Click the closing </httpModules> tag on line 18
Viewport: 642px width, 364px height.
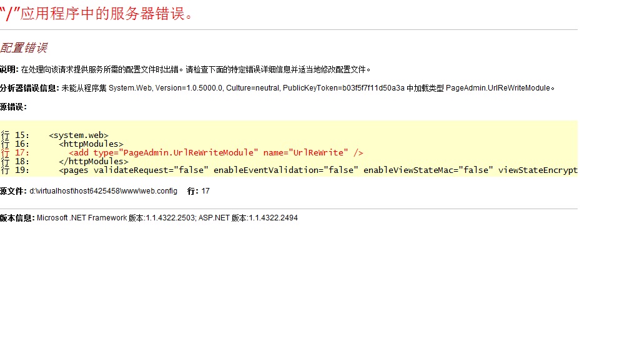point(94,162)
